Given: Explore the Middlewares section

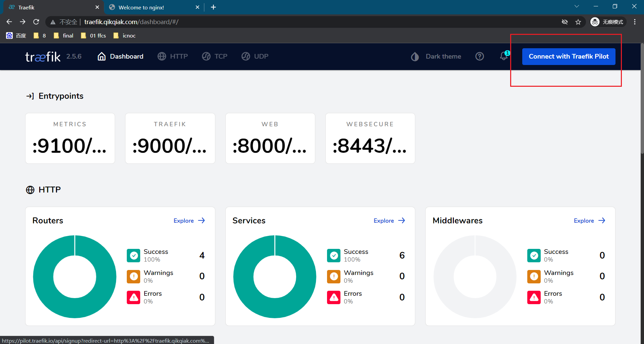Looking at the screenshot, I should (x=589, y=220).
